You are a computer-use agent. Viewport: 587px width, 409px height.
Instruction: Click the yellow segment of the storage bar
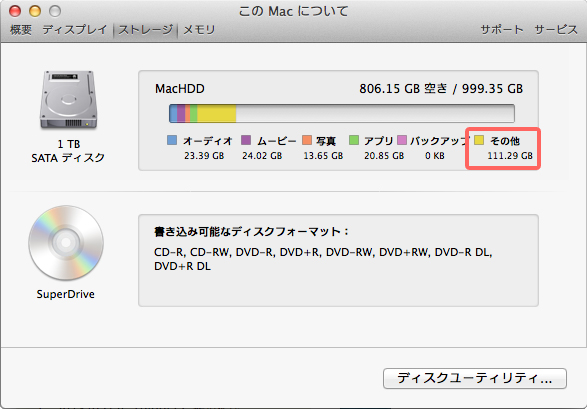click(216, 113)
